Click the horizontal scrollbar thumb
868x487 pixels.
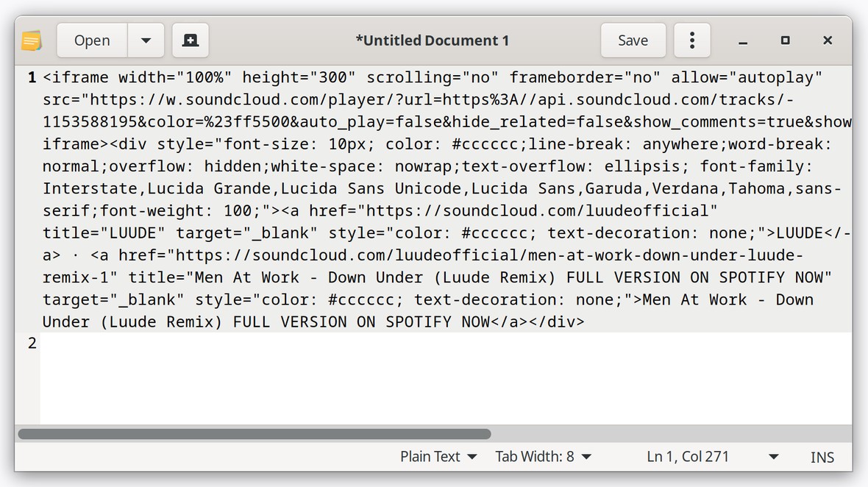[255, 434]
